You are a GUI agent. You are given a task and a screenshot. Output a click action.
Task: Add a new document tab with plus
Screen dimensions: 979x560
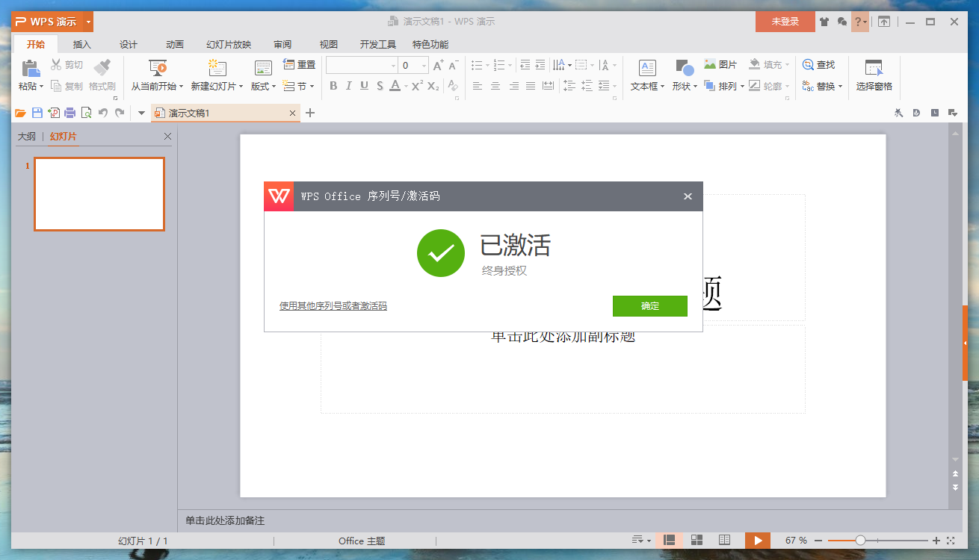pyautogui.click(x=311, y=113)
